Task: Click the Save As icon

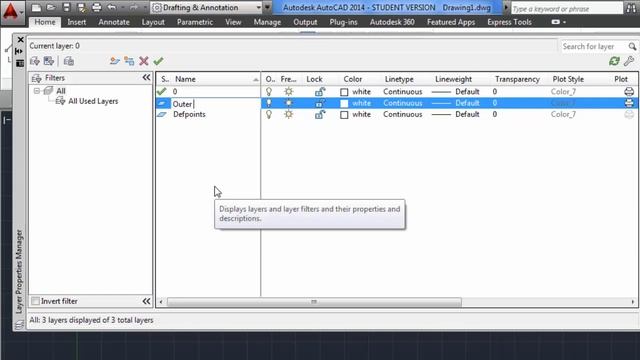Action: pyautogui.click(x=81, y=7)
